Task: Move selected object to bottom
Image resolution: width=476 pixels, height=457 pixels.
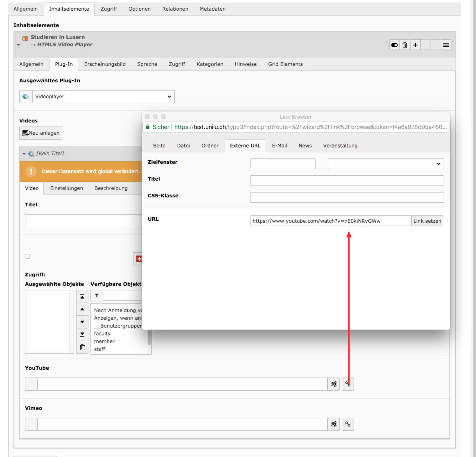Action: click(x=82, y=335)
